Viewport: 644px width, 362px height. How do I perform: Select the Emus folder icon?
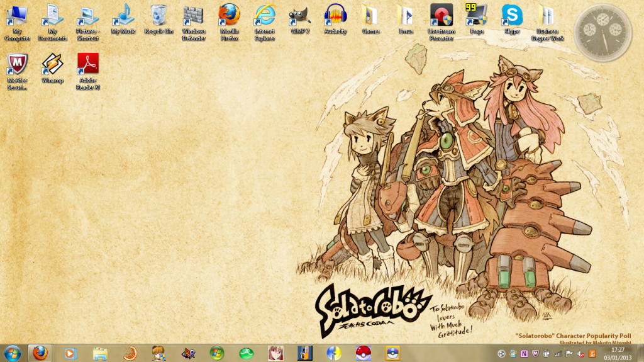click(406, 20)
